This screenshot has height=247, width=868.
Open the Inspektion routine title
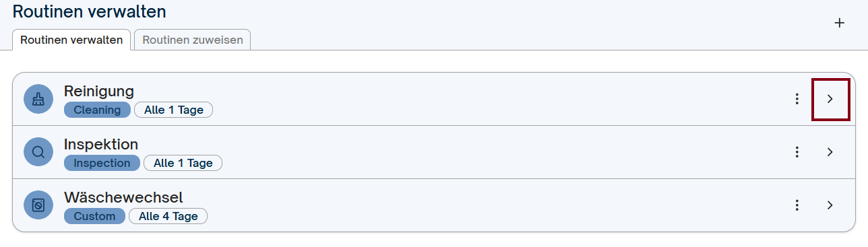coord(101,144)
